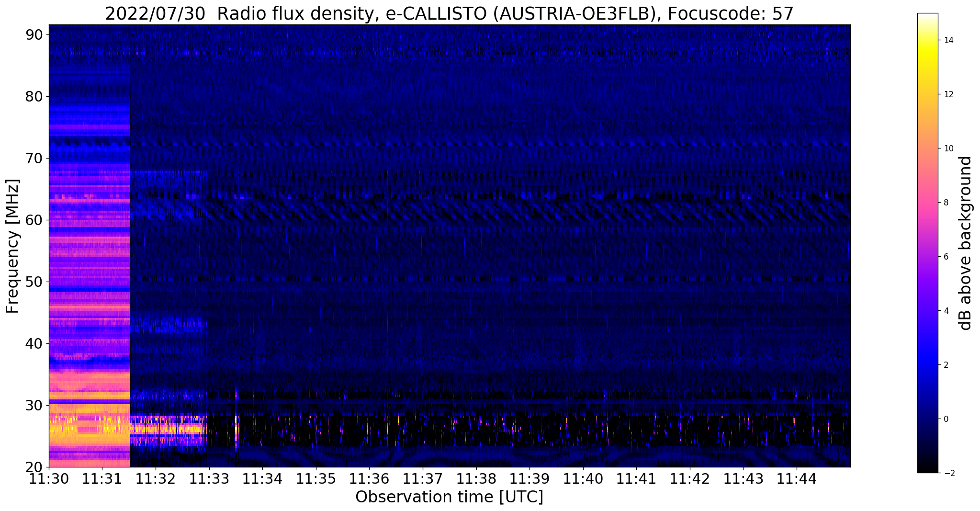Click the 11:43 time tick label
Image resolution: width=980 pixels, height=511 pixels.
(743, 478)
